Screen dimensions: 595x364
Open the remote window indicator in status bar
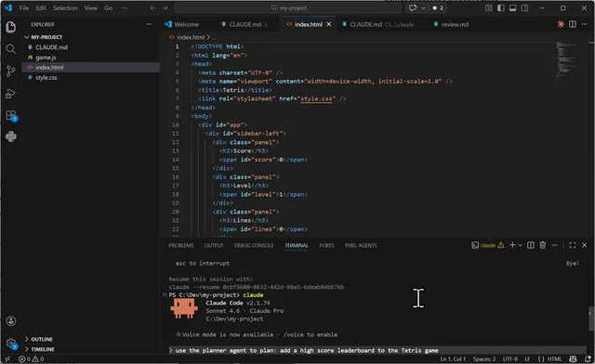pyautogui.click(x=7, y=358)
